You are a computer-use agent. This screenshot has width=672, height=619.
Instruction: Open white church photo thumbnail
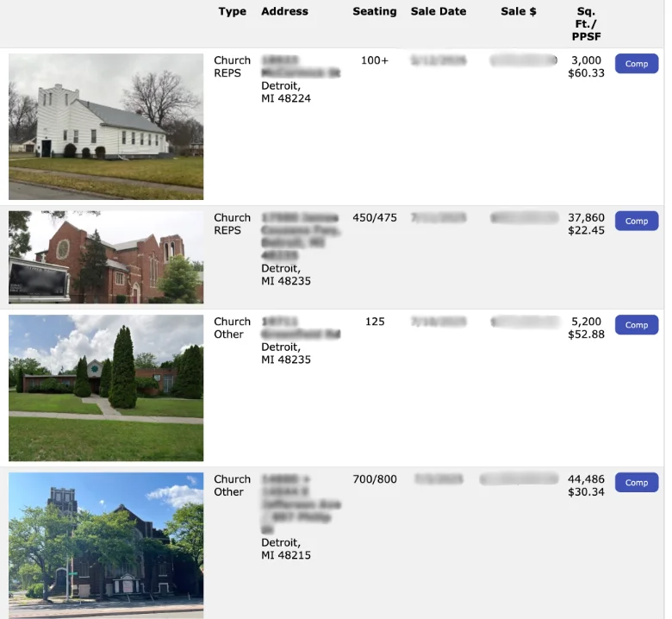coord(106,127)
